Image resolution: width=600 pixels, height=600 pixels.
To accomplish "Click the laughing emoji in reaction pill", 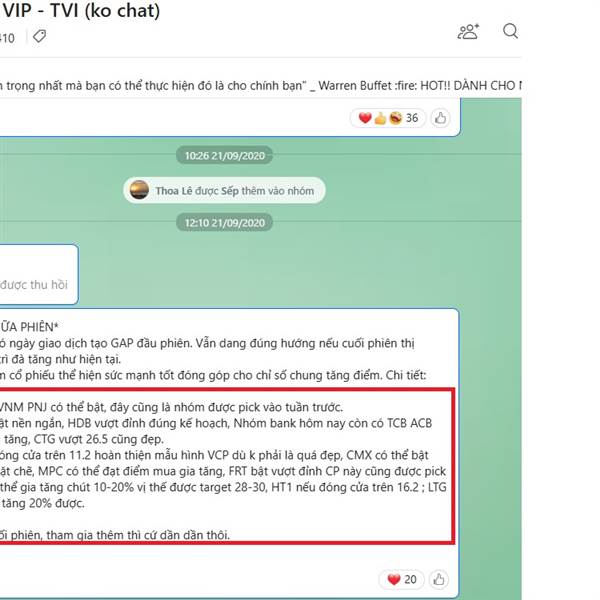I will [x=396, y=118].
